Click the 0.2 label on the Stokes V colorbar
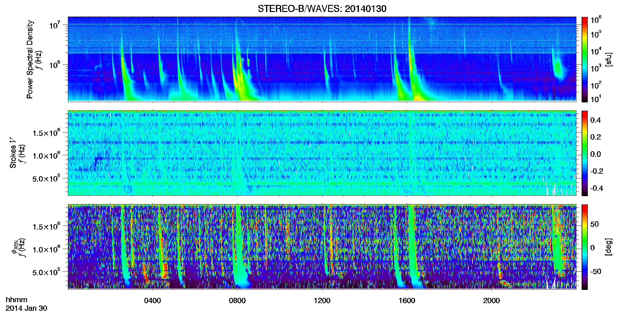 (x=595, y=137)
